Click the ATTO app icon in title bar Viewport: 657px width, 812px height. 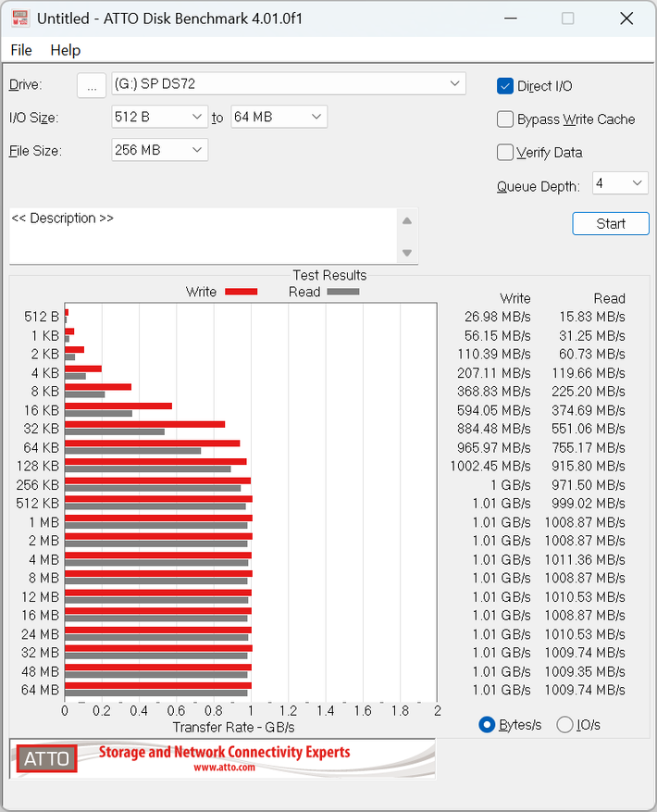pos(19,19)
